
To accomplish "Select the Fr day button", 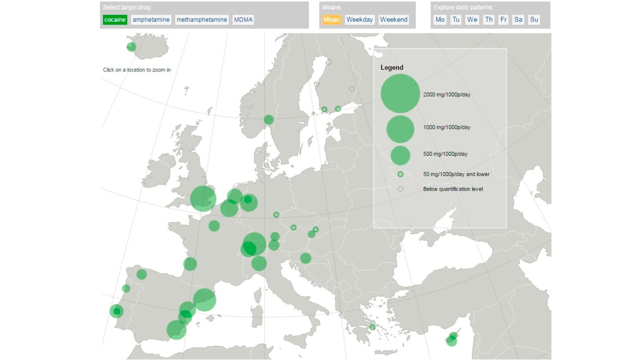I will pyautogui.click(x=503, y=20).
